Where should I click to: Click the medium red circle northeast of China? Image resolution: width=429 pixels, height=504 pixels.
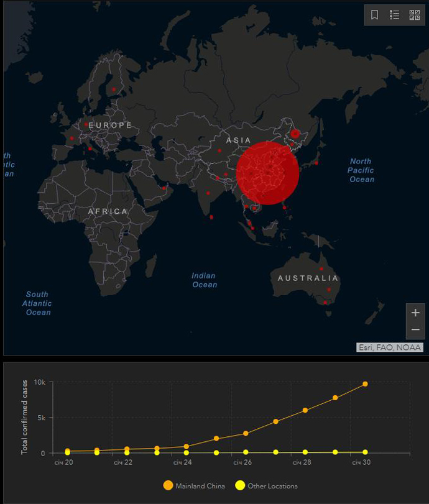(x=295, y=133)
